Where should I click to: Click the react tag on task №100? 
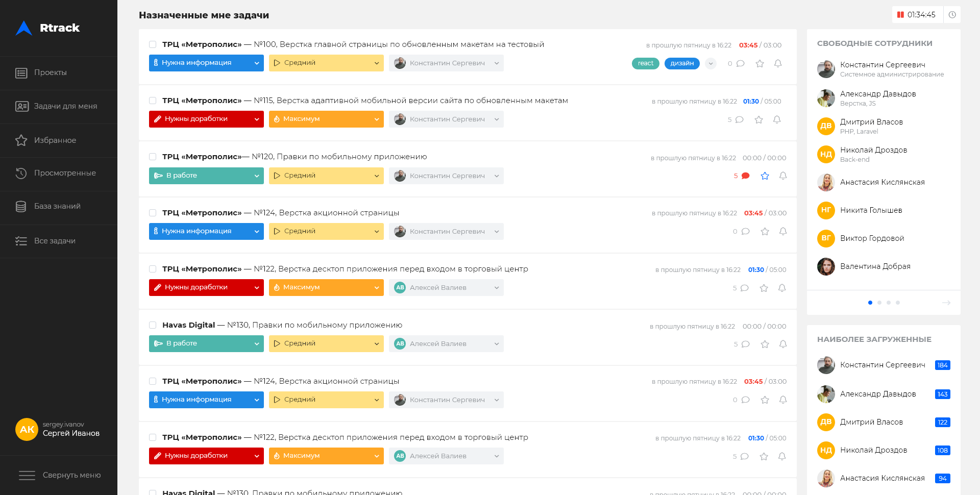tap(646, 63)
